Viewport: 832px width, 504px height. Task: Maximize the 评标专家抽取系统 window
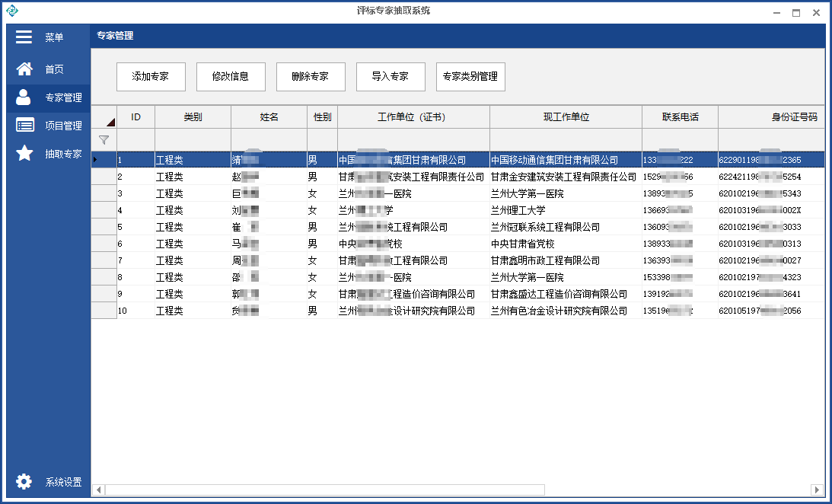tap(796, 13)
